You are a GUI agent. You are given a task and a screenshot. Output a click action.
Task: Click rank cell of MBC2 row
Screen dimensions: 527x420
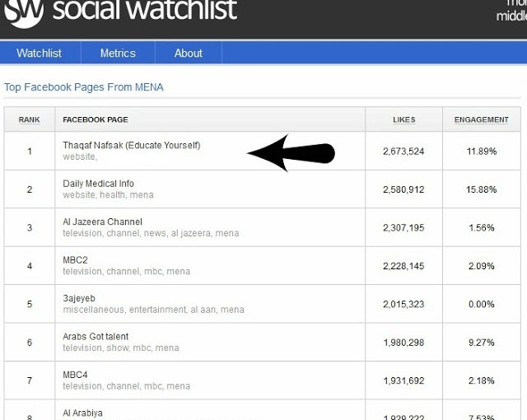(x=30, y=266)
